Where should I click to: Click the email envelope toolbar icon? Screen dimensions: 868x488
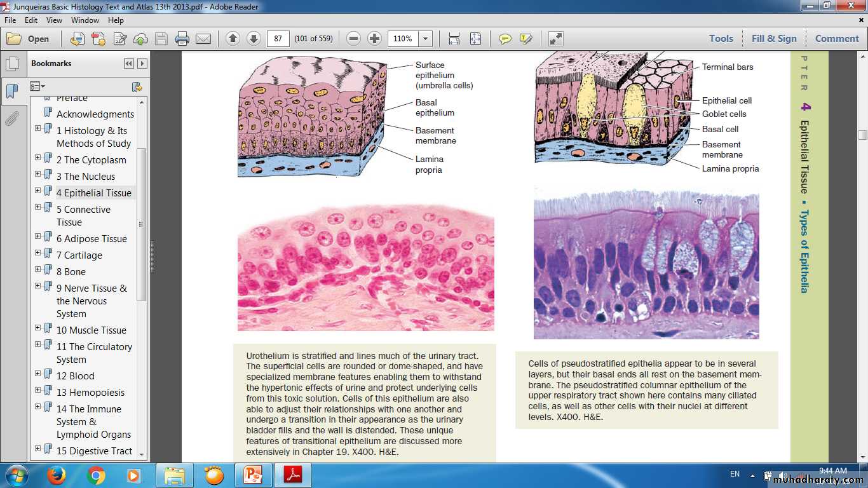pyautogui.click(x=203, y=39)
